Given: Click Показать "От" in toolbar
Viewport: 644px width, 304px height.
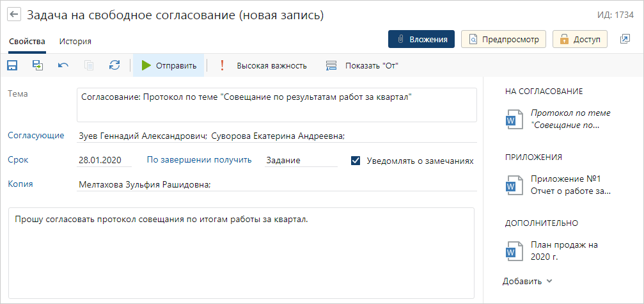Looking at the screenshot, I should (362, 66).
